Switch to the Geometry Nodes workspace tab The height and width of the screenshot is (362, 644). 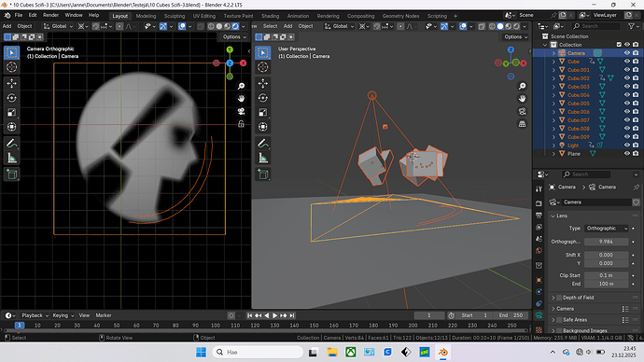coord(400,16)
